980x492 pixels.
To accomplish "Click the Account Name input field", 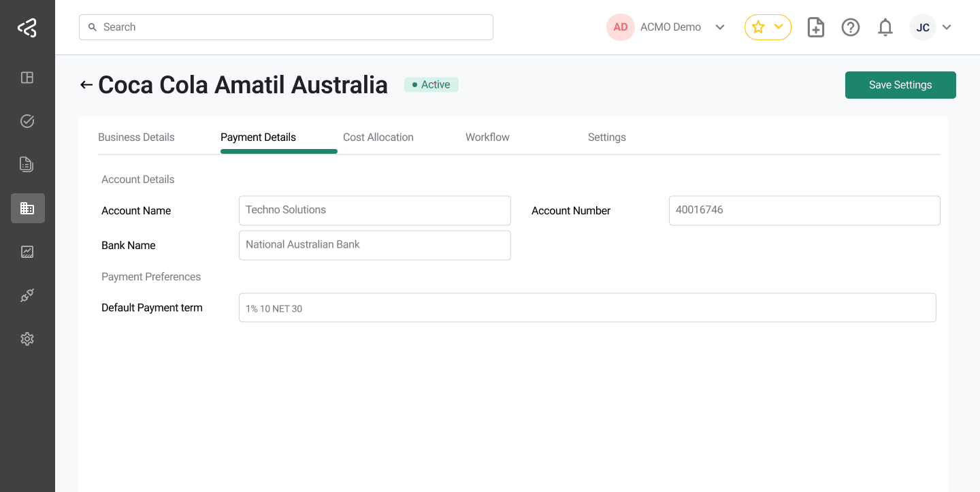I will [x=375, y=210].
